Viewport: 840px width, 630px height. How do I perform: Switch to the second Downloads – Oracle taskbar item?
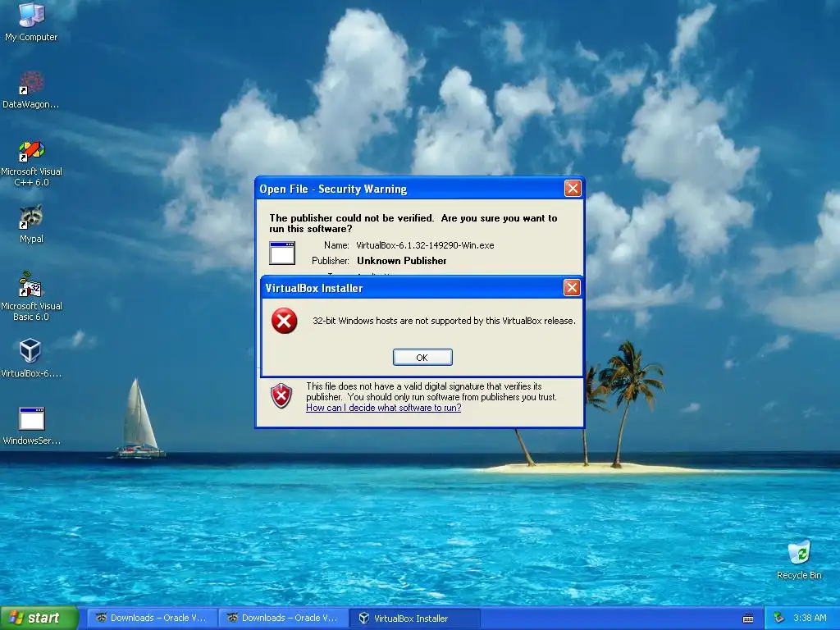tap(283, 618)
